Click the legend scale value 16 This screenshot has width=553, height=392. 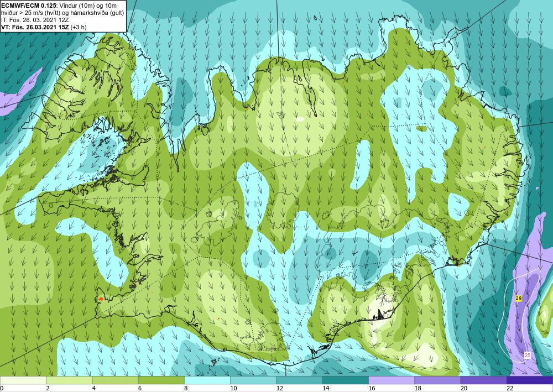[x=371, y=388]
